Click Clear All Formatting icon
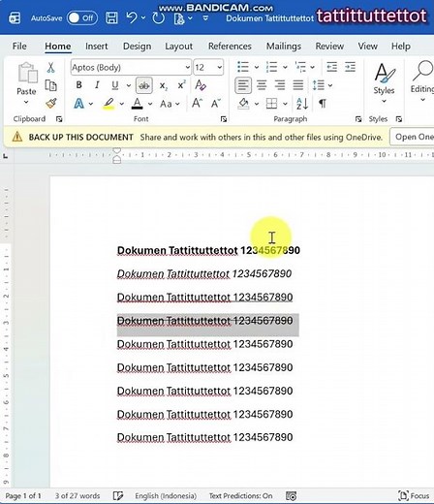Image resolution: width=434 pixels, height=504 pixels. (201, 85)
